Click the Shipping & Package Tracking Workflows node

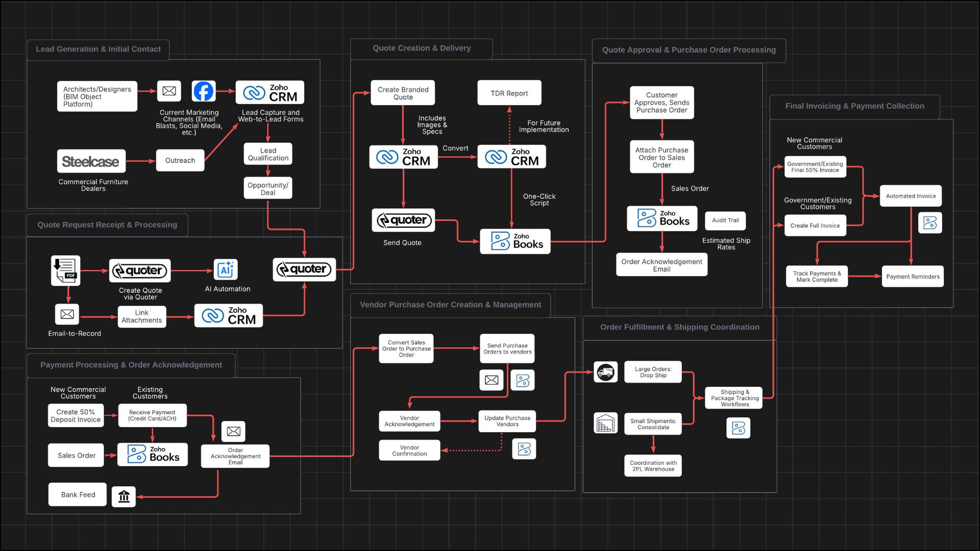[x=734, y=398]
